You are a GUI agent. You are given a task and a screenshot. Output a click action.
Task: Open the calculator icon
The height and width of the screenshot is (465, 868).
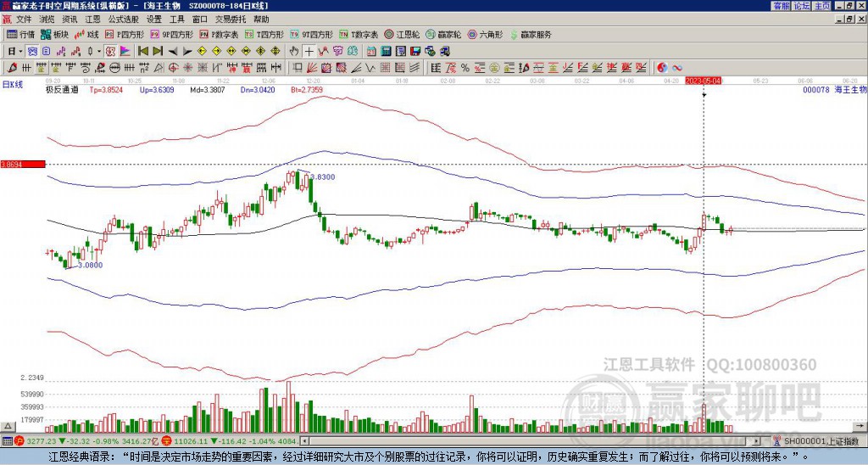[386, 52]
